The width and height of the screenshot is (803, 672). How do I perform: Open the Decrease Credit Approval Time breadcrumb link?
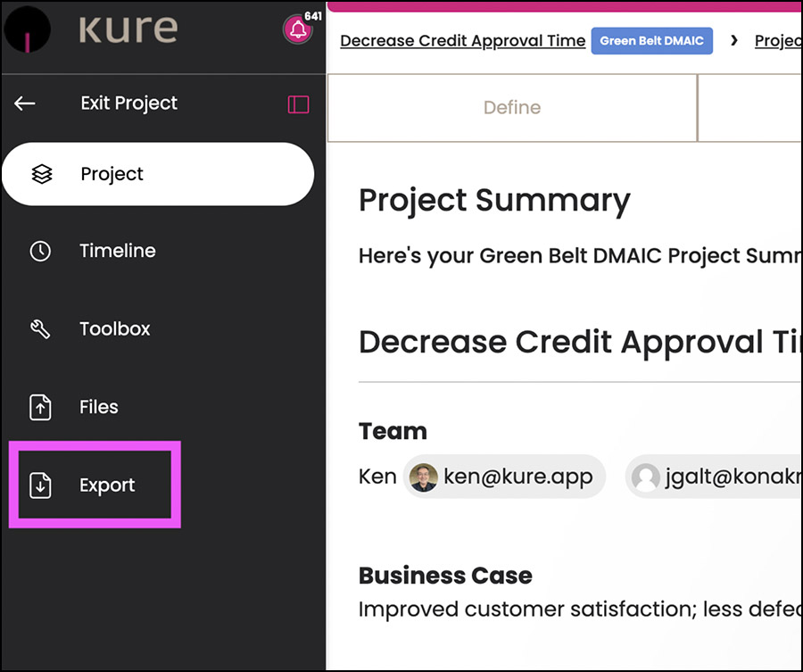pos(462,40)
